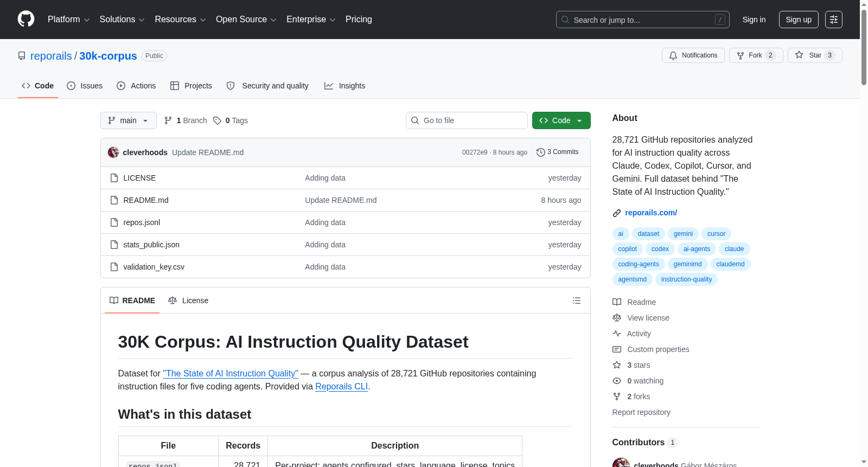Click Sign in

754,20
